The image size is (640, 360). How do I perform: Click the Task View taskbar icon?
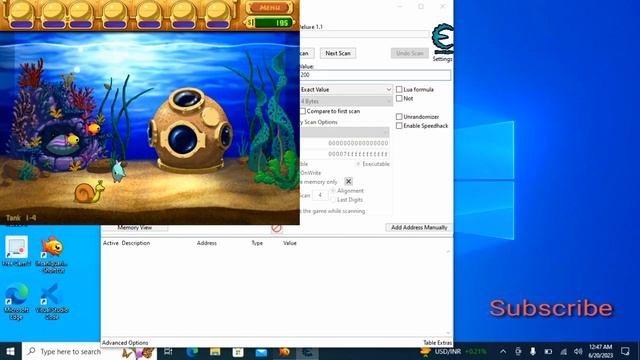click(168, 351)
